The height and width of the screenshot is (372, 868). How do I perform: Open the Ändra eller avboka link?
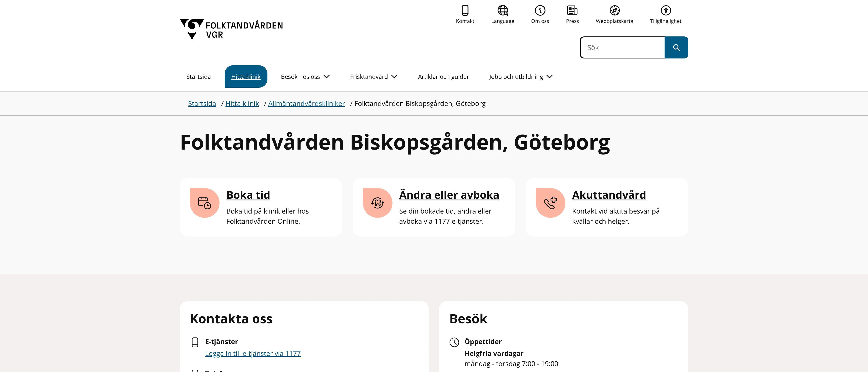coord(449,195)
